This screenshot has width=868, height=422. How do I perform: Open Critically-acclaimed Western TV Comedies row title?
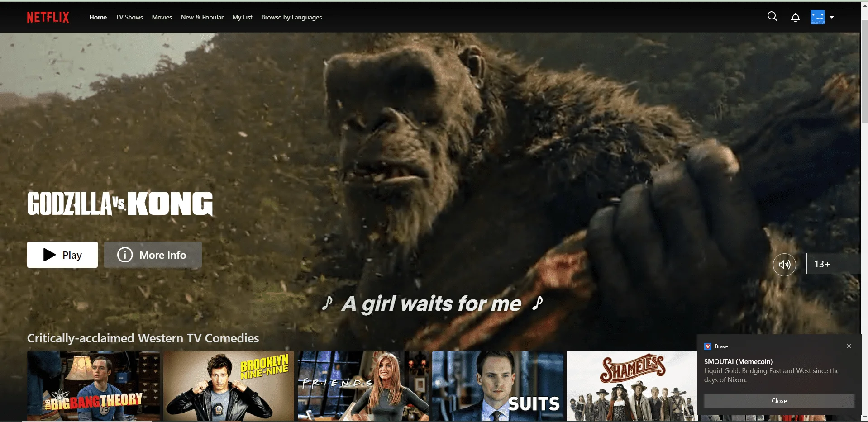click(x=143, y=338)
